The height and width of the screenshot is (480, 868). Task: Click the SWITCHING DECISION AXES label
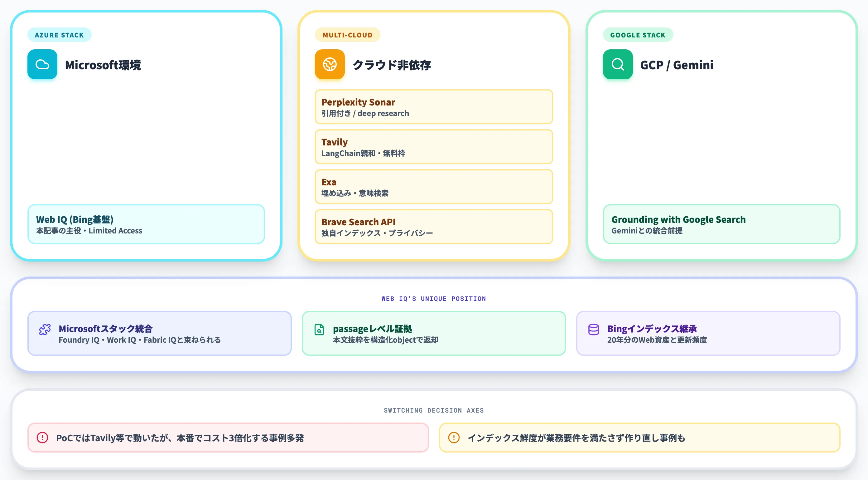pyautogui.click(x=434, y=410)
